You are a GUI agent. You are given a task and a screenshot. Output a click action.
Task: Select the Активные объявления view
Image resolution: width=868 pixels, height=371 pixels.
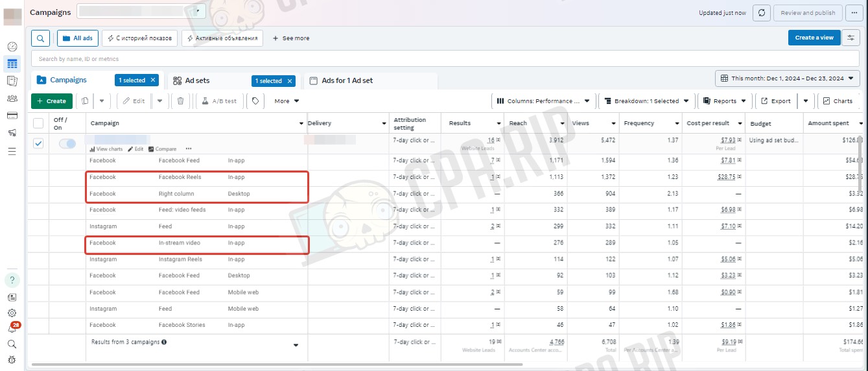pyautogui.click(x=222, y=38)
